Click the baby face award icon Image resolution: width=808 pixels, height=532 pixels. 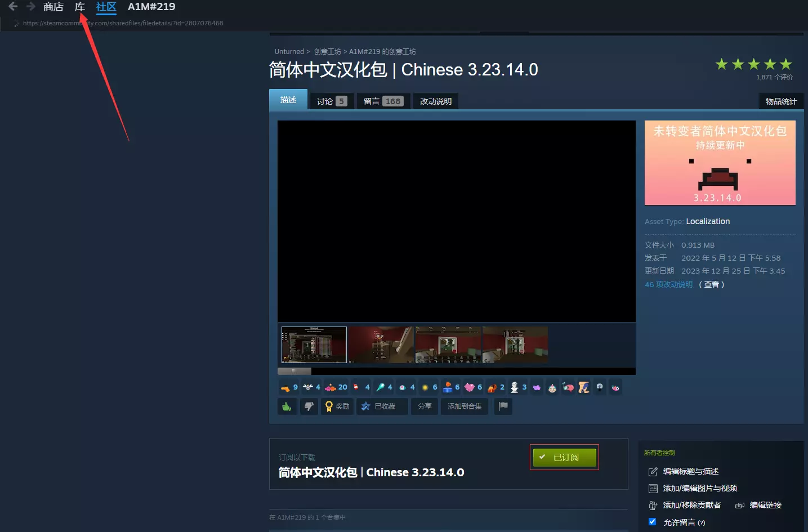(552, 387)
